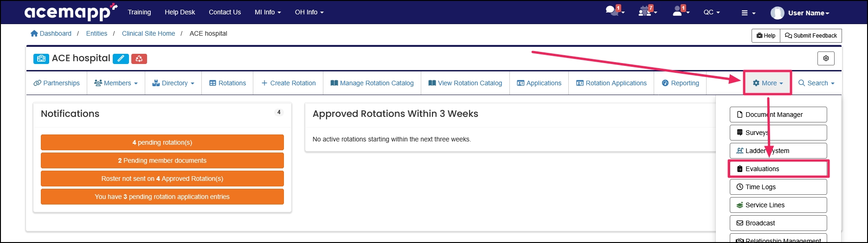Image resolution: width=868 pixels, height=243 pixels.
Task: Expand the QC dropdown in header
Action: coord(712,13)
